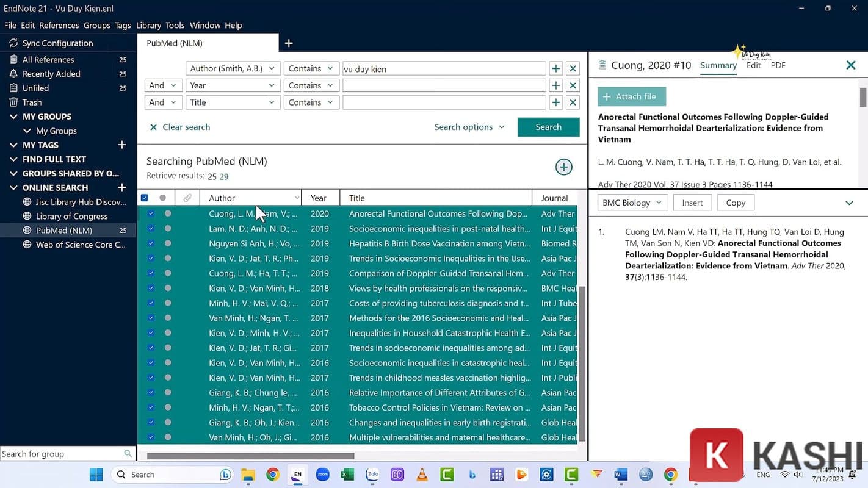
Task: Toggle the select-all checkbox in the results header
Action: [145, 197]
